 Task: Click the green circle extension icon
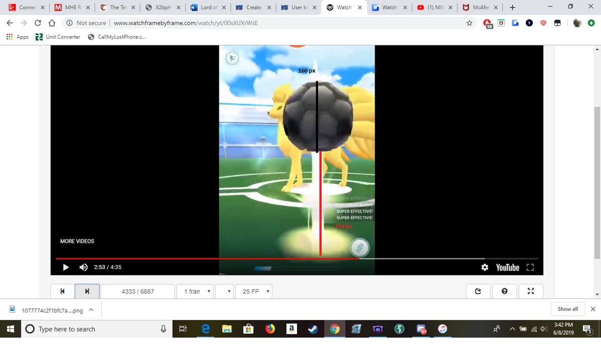591,23
